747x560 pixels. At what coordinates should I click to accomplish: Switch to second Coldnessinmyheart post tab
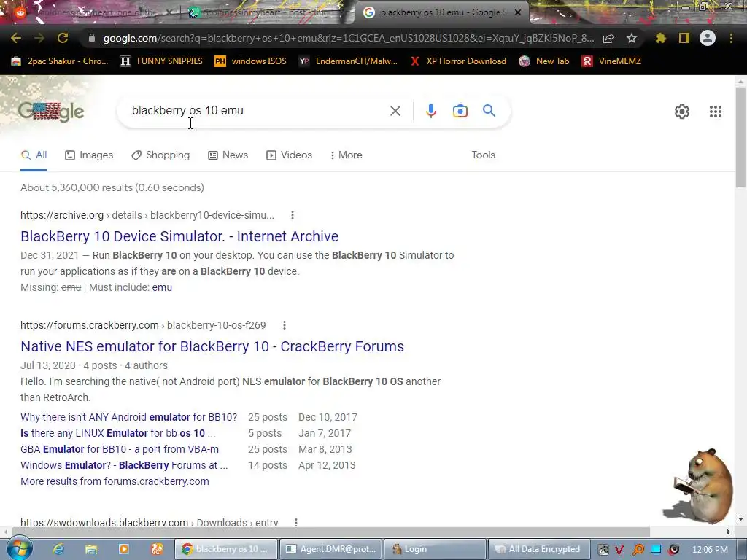264,12
